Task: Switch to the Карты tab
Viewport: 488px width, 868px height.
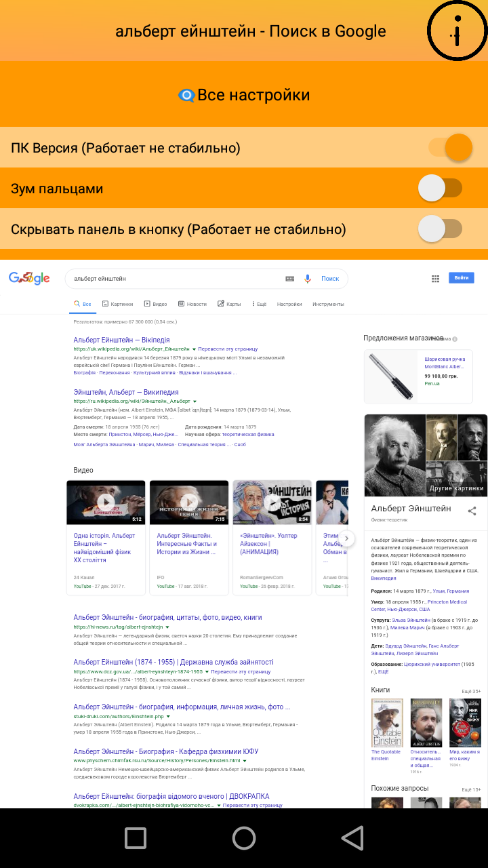Action: click(230, 304)
